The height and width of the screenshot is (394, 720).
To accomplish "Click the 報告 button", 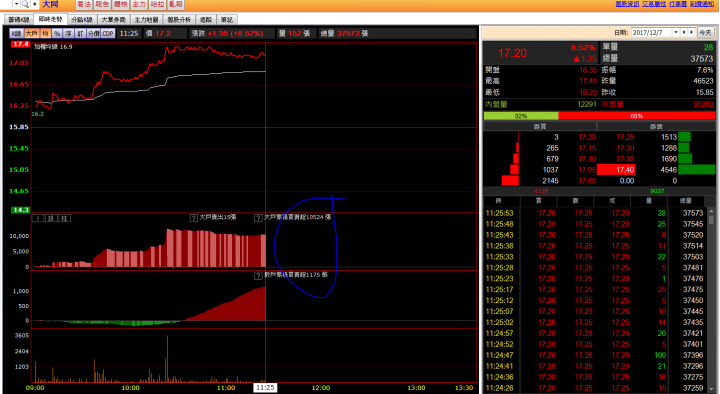I will coord(102,4).
